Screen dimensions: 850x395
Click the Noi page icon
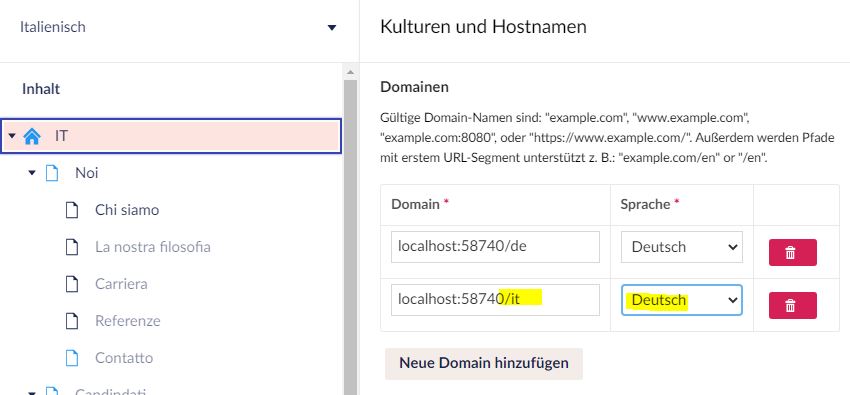(x=51, y=173)
